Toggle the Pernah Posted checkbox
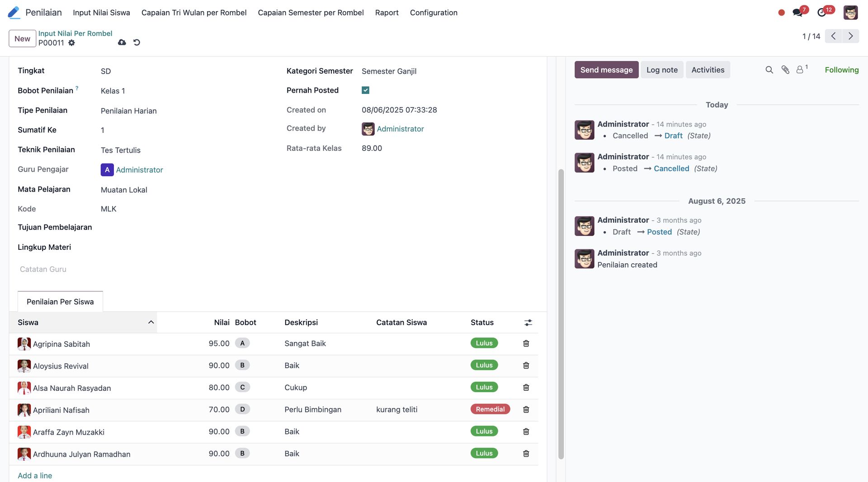This screenshot has width=868, height=482. [x=365, y=90]
